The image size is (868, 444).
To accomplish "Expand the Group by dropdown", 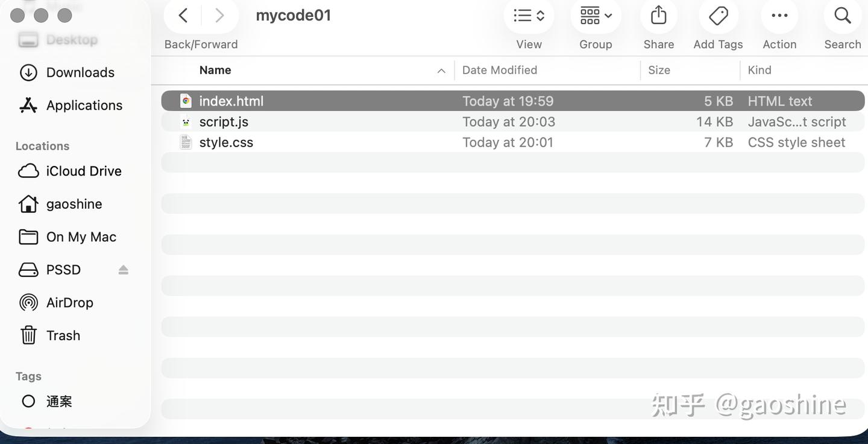I will pyautogui.click(x=596, y=16).
